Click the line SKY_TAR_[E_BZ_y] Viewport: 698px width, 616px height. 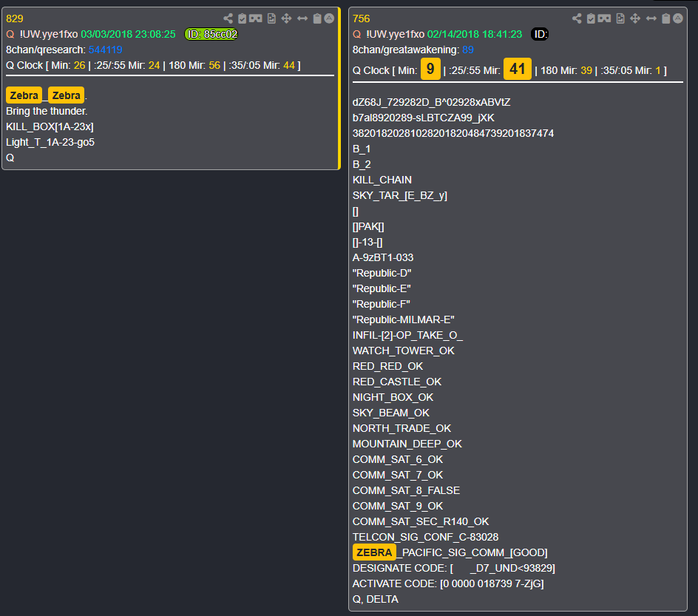click(400, 195)
